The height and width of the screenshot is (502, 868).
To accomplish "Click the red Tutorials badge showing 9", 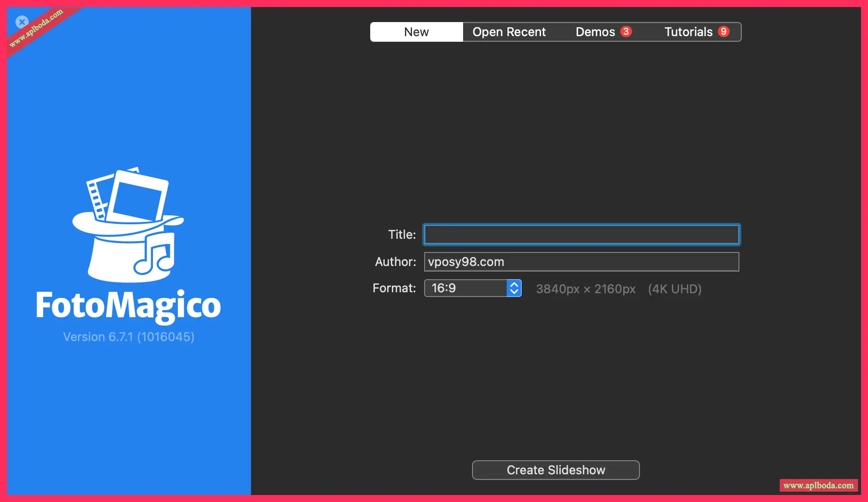I will point(723,31).
